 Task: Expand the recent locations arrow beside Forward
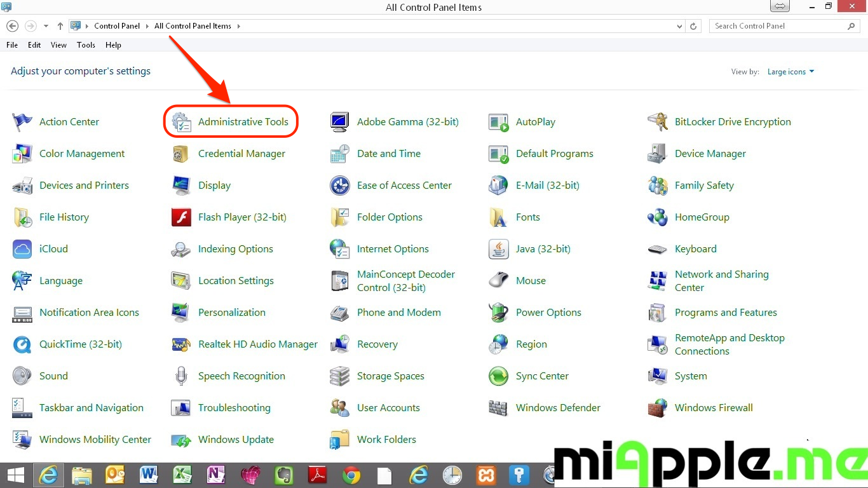coord(46,26)
